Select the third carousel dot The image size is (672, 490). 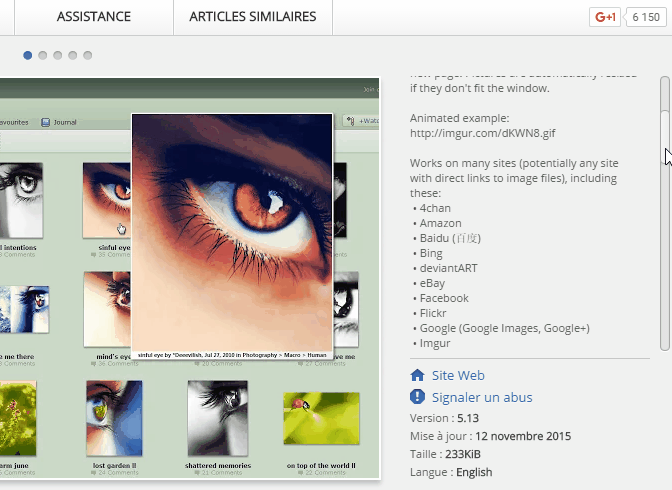point(57,55)
